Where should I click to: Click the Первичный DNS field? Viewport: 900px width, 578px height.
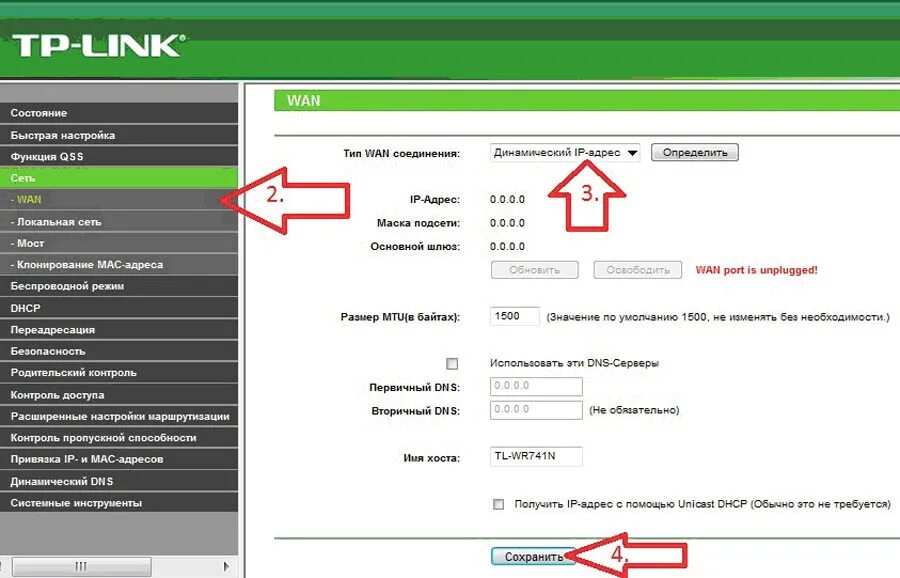(536, 386)
